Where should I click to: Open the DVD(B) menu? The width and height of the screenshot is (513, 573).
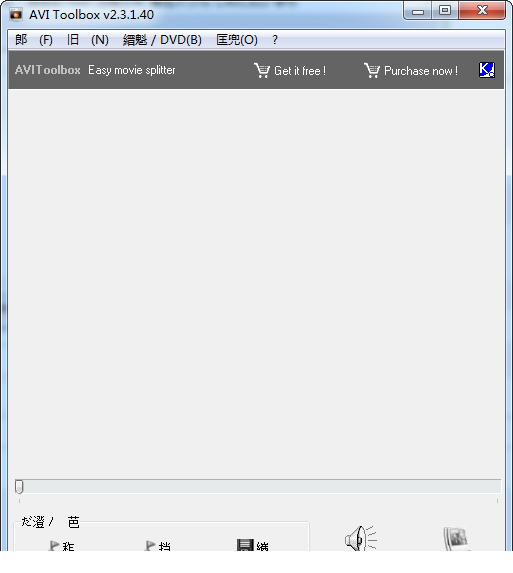[x=162, y=39]
